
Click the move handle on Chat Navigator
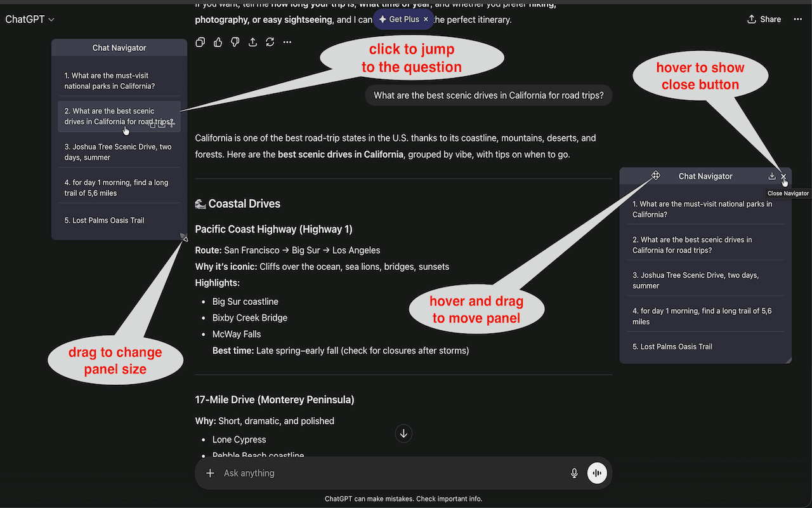(655, 175)
